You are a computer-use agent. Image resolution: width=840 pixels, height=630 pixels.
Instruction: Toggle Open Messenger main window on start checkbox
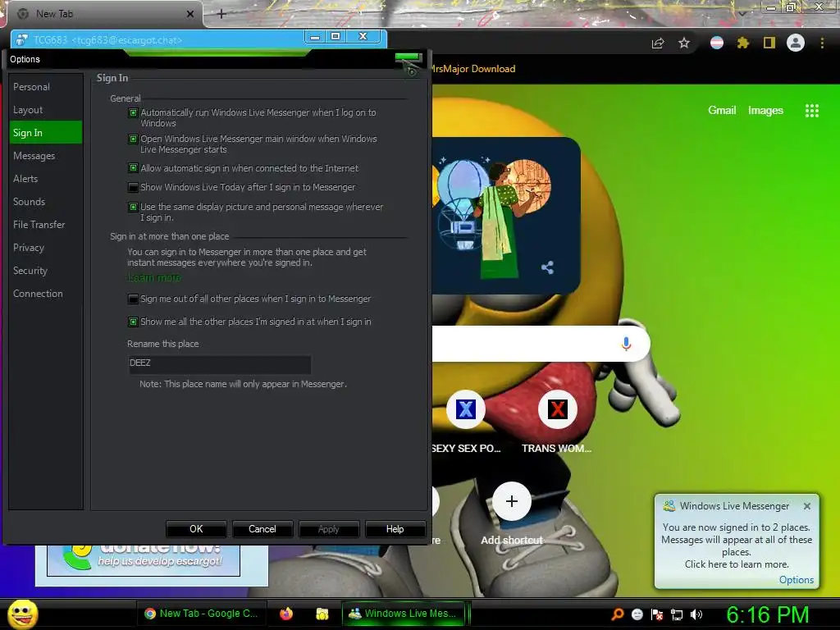tap(134, 139)
